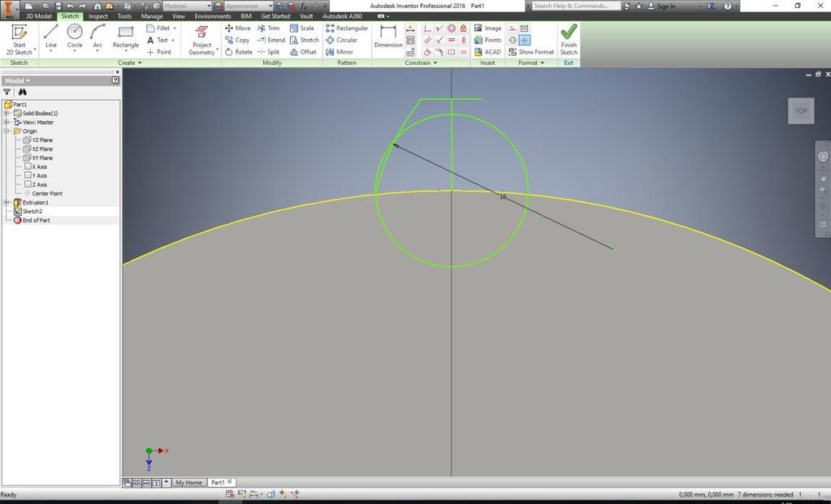Screen dimensions: 831x504
Task: Click the TOP ViewCube face
Action: click(x=801, y=111)
